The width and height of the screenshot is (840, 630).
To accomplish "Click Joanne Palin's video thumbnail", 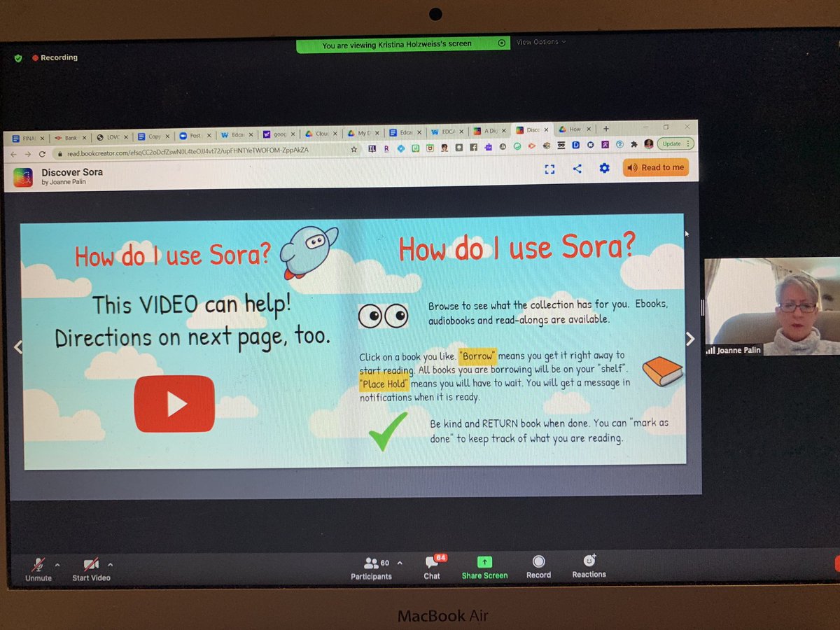I will tap(772, 307).
